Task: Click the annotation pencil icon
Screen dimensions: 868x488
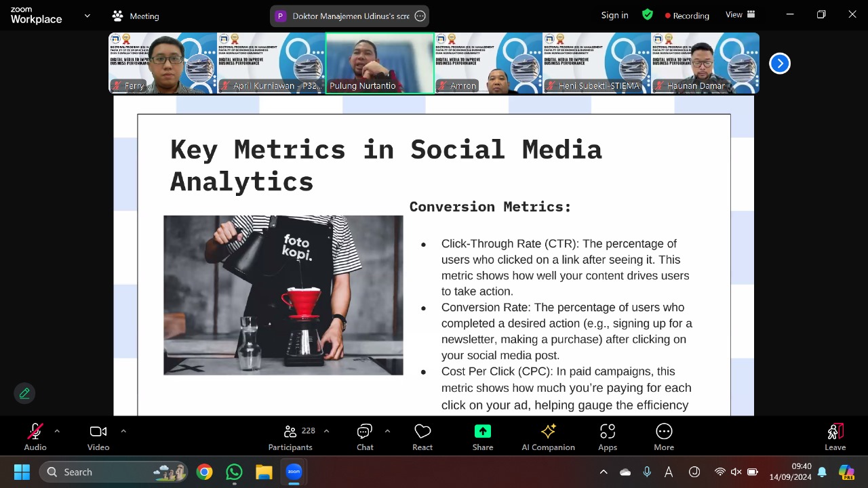Action: [24, 393]
